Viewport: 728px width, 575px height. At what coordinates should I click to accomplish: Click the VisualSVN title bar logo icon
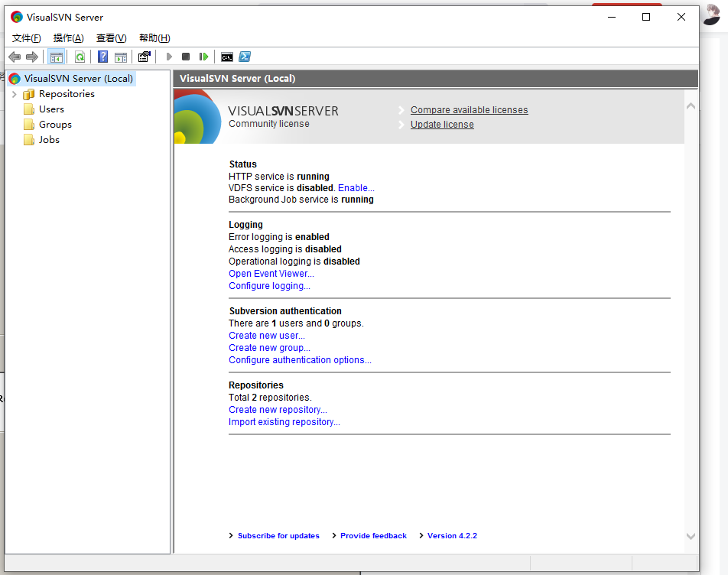[x=17, y=17]
